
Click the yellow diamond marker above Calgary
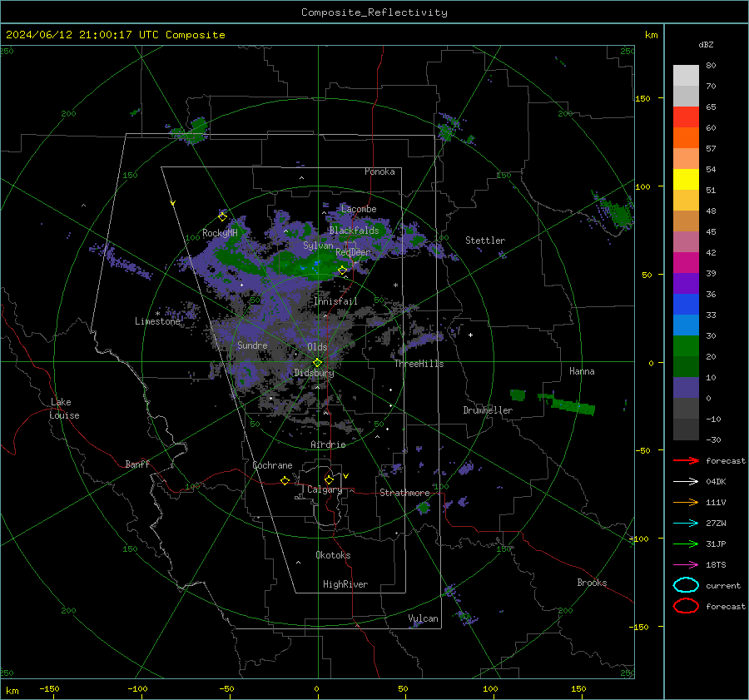pos(329,479)
